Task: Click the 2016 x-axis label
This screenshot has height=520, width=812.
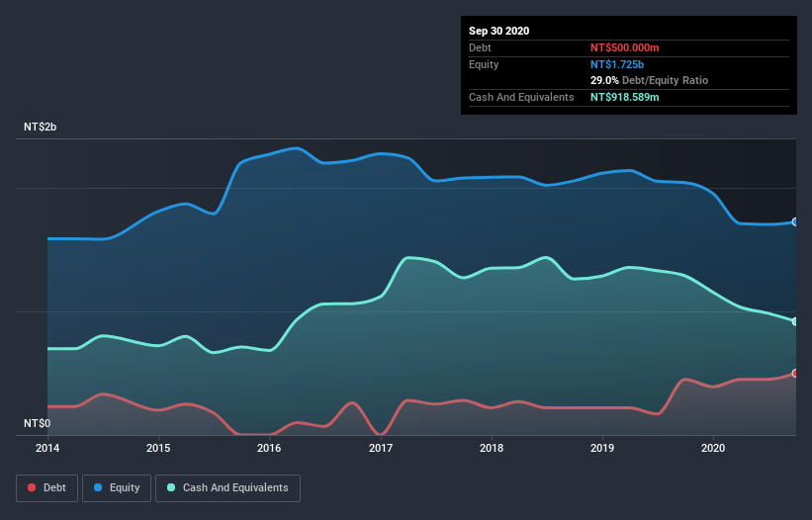Action: (269, 448)
